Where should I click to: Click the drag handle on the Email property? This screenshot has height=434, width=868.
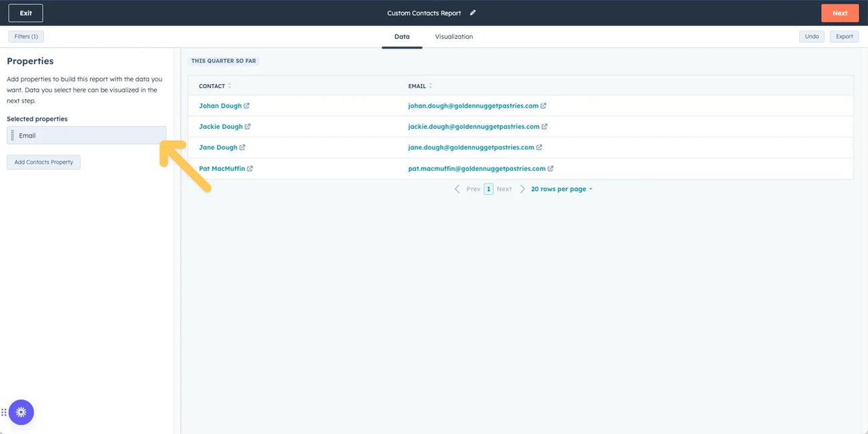(x=13, y=135)
